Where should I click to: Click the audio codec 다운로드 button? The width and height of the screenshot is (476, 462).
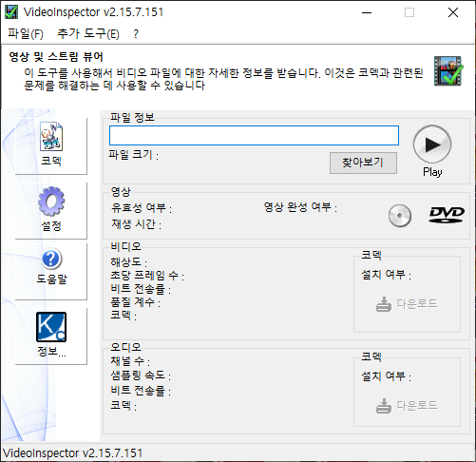(407, 406)
